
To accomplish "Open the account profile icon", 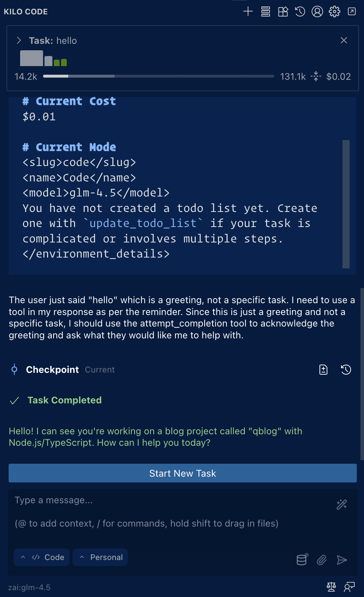I will point(317,11).
